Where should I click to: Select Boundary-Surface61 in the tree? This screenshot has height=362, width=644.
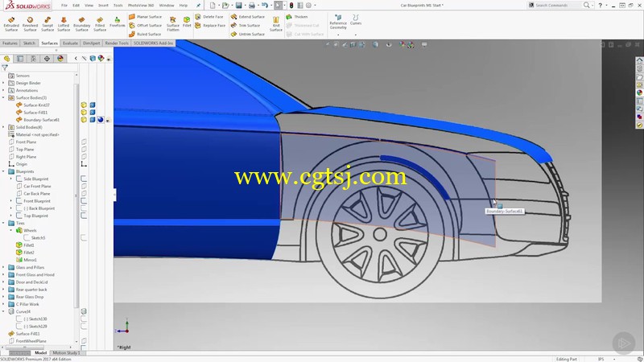41,120
